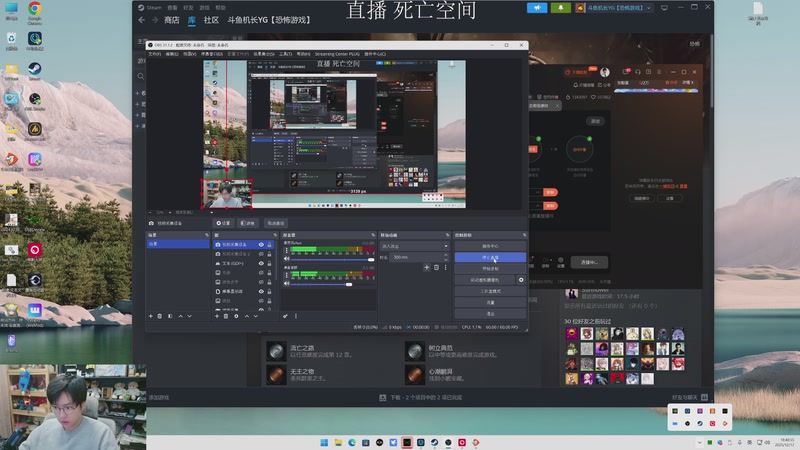Delete the transition with trash icon
Viewport: 800px width, 450px height.
[436, 267]
